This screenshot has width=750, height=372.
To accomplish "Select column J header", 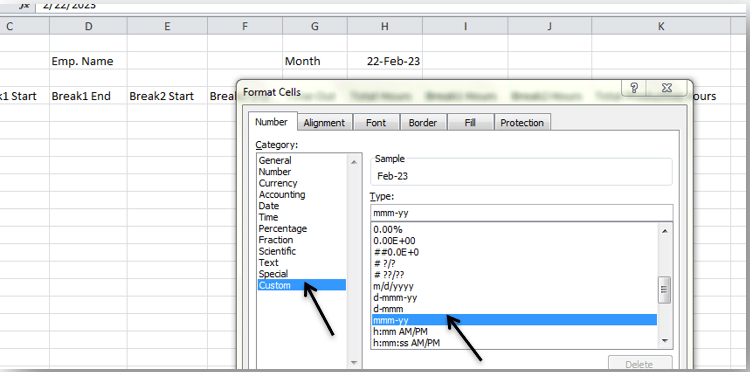I will click(x=550, y=26).
